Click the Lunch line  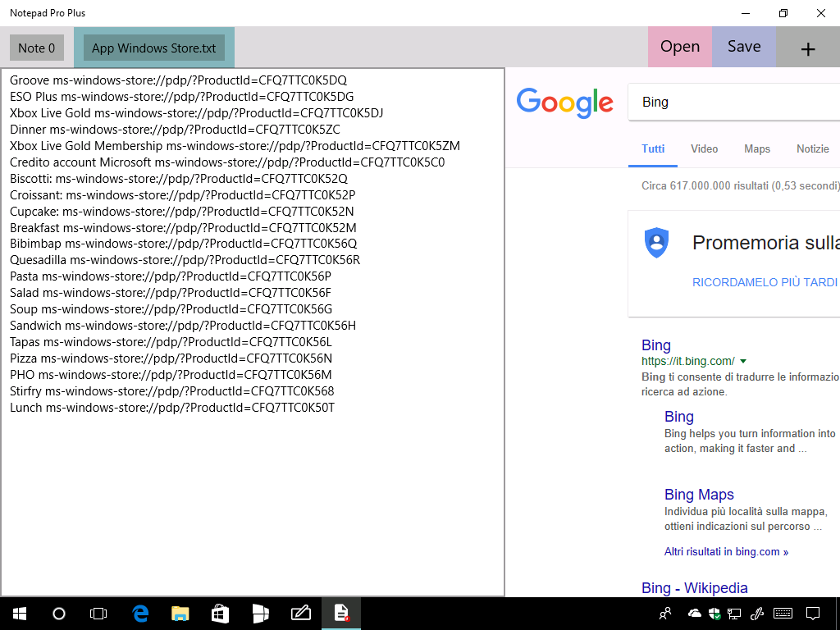tap(172, 408)
